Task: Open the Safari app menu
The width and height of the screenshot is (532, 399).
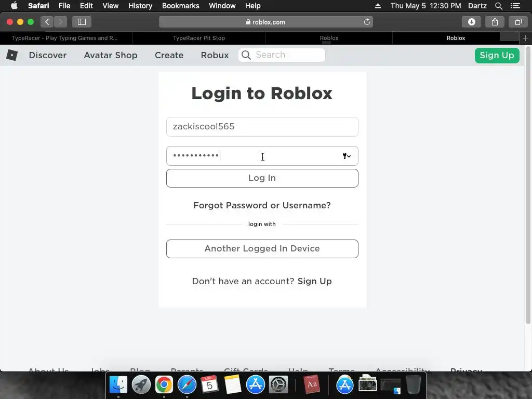Action: point(38,6)
